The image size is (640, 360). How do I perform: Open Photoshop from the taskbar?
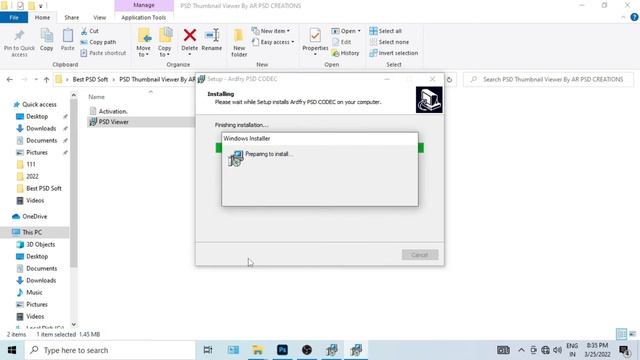pyautogui.click(x=282, y=350)
